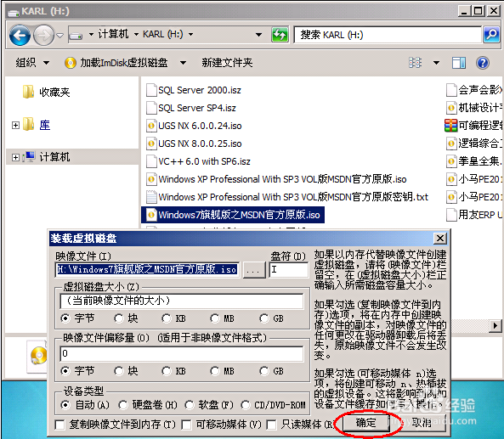Click the browse (...) button for image file
Screen dimensions: 504x439
253,270
